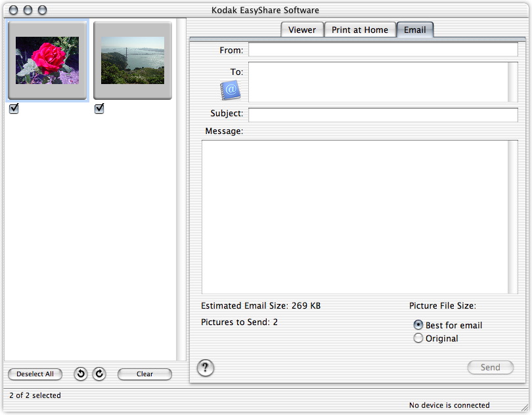
Task: Open the address book icon beside To
Action: 230,91
